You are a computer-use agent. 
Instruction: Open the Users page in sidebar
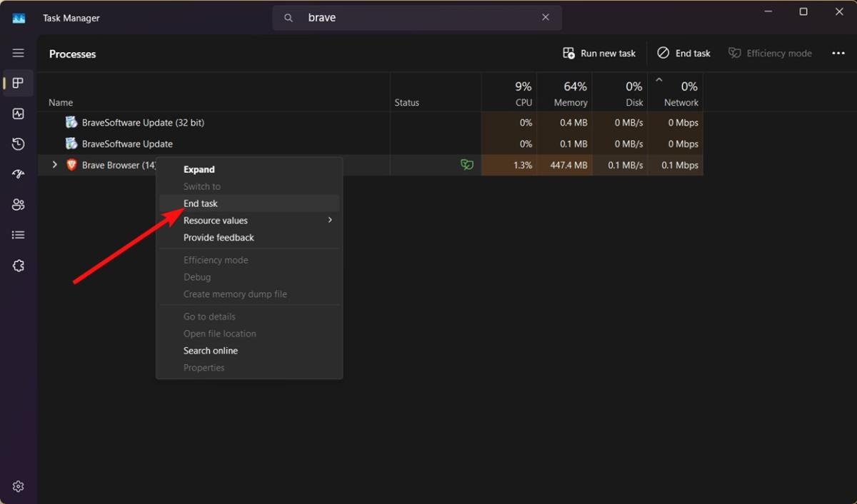(19, 205)
